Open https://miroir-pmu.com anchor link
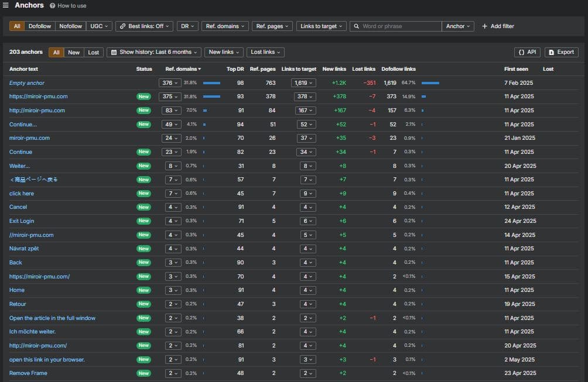 [38, 97]
